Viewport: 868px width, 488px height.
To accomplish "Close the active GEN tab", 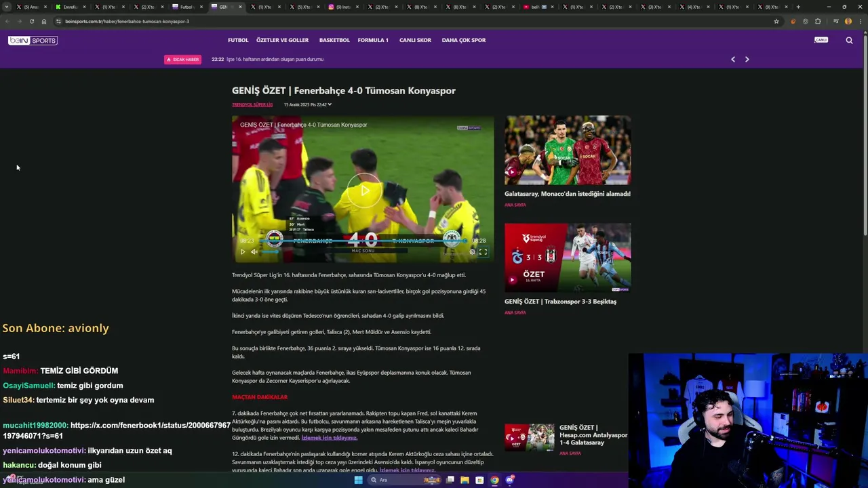I will (240, 7).
